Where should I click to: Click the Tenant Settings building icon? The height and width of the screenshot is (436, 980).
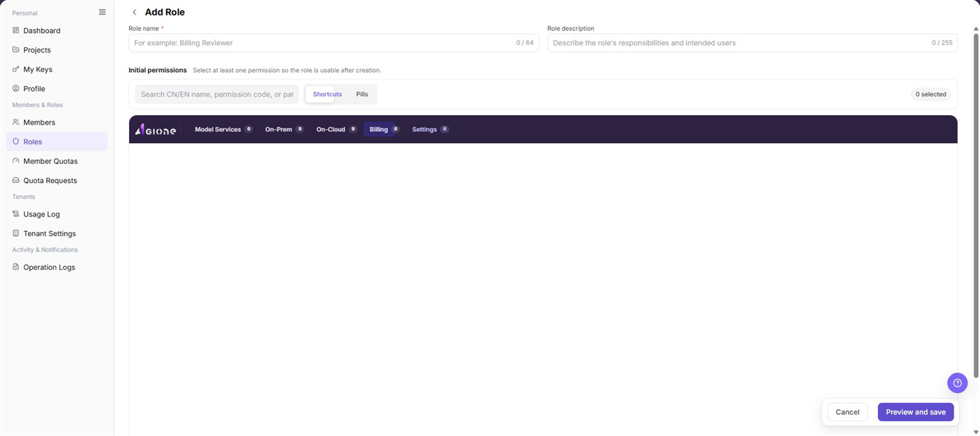[x=16, y=233]
